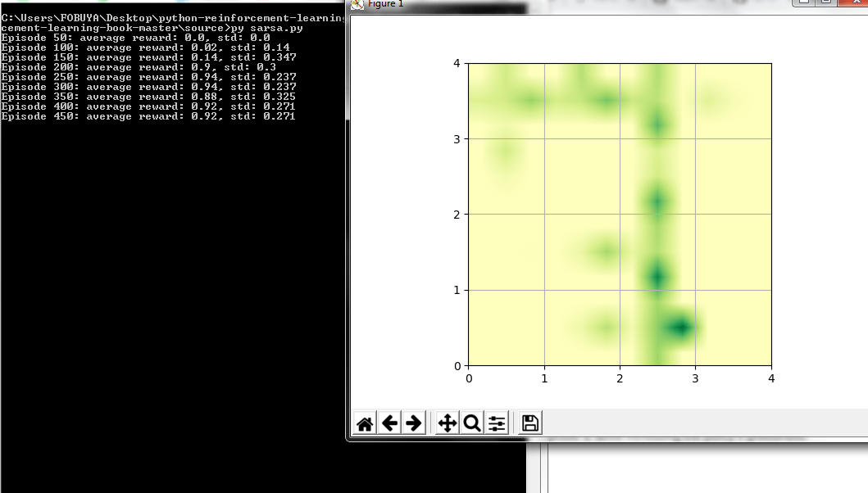
Task: Save the figure with floppy icon
Action: pyautogui.click(x=529, y=424)
